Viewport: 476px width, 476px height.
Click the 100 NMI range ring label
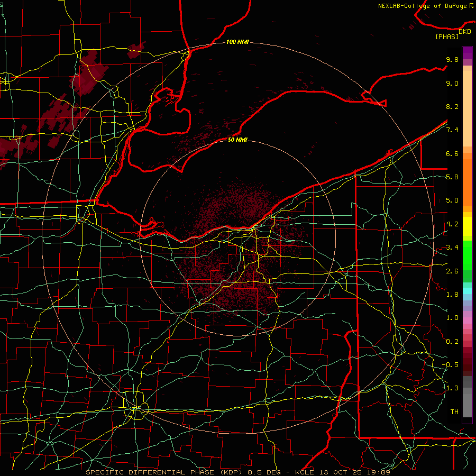click(x=237, y=42)
